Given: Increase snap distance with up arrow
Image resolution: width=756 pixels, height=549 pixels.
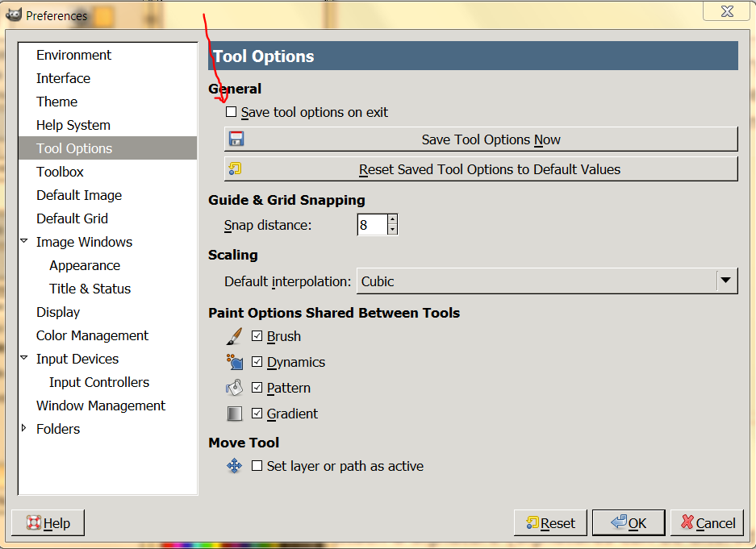Looking at the screenshot, I should (392, 219).
